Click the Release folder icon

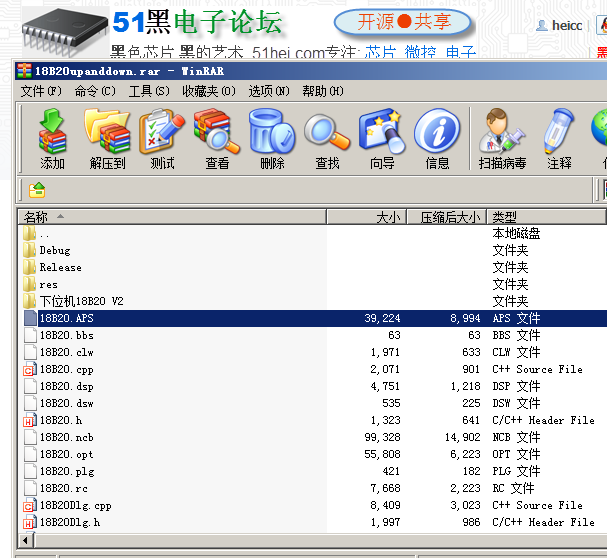coord(29,267)
